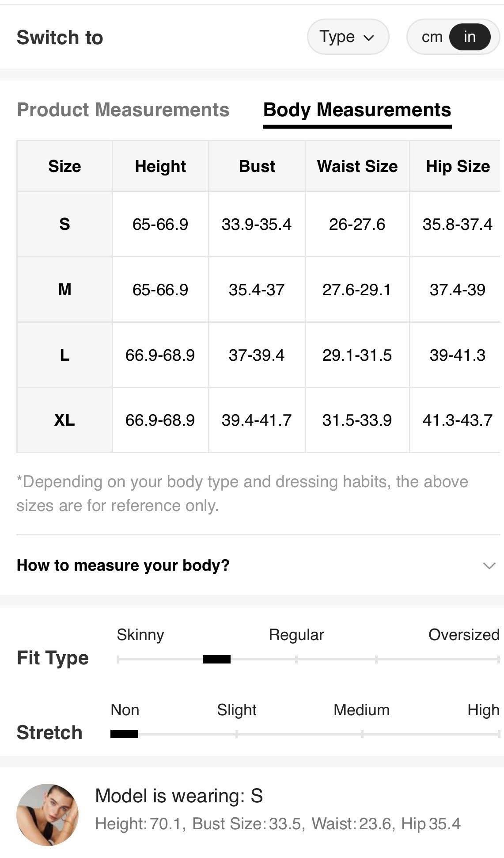The width and height of the screenshot is (504, 858).
Task: Click the Model is wearing: S text
Action: click(x=179, y=796)
